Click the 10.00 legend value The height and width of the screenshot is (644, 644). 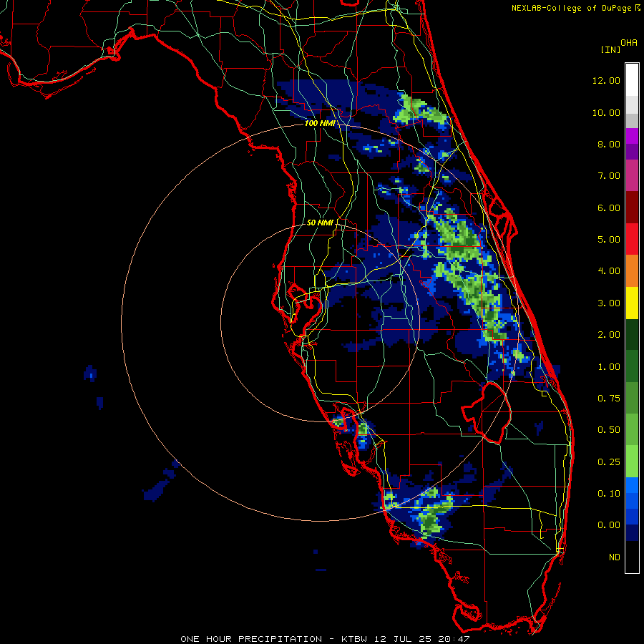606,112
